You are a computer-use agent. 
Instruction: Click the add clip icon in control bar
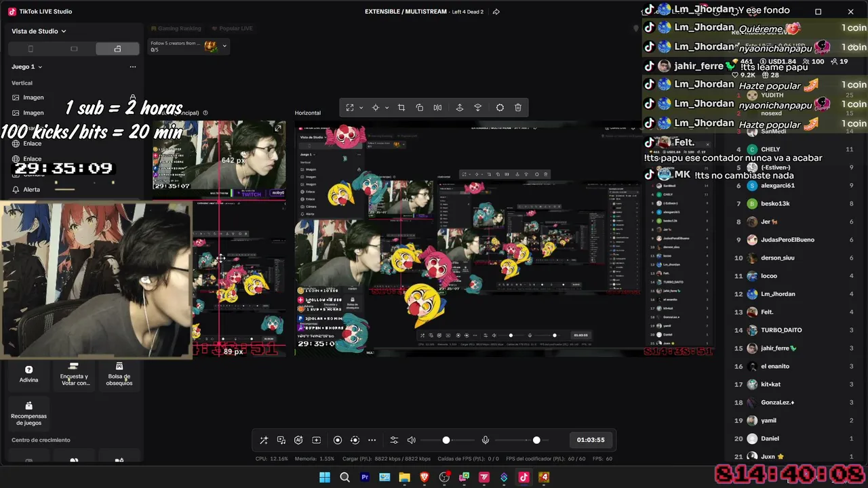click(x=316, y=440)
